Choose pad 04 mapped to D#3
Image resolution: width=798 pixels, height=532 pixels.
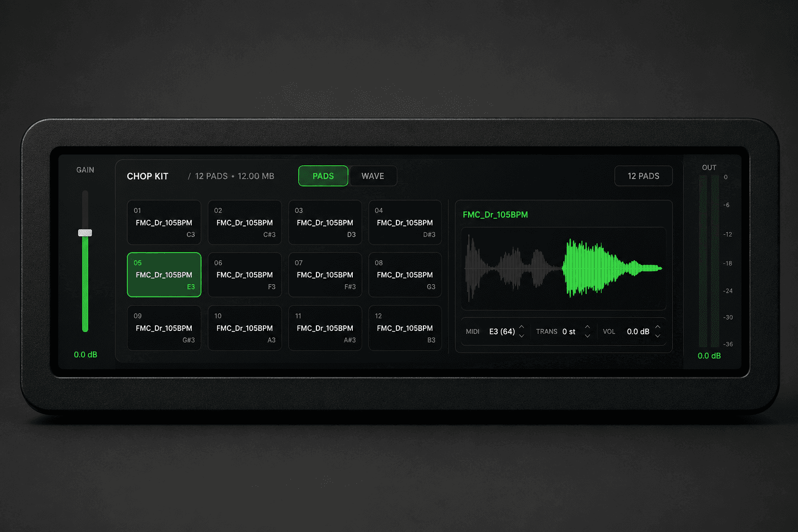tap(405, 222)
